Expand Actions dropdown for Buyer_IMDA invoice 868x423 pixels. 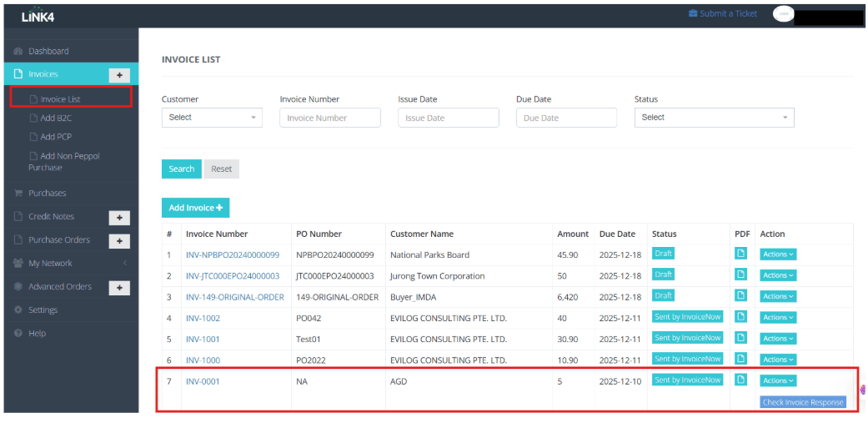coord(776,296)
